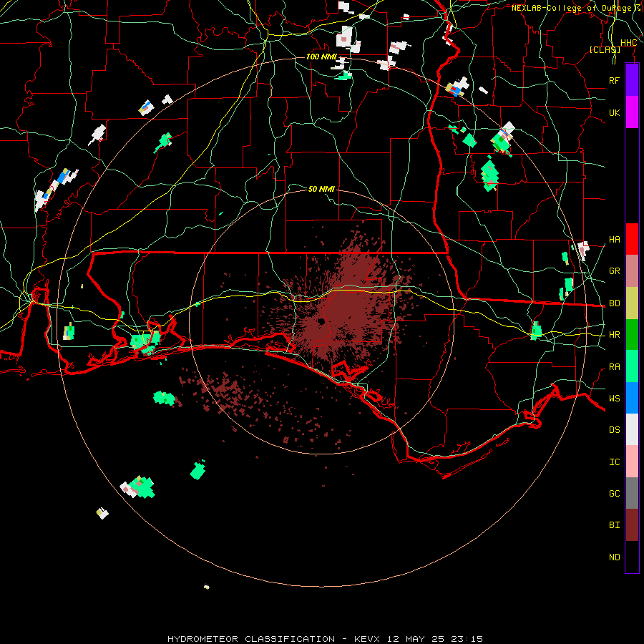The height and width of the screenshot is (644, 644).
Task: Select the GR graupel color swatch
Action: 632,270
